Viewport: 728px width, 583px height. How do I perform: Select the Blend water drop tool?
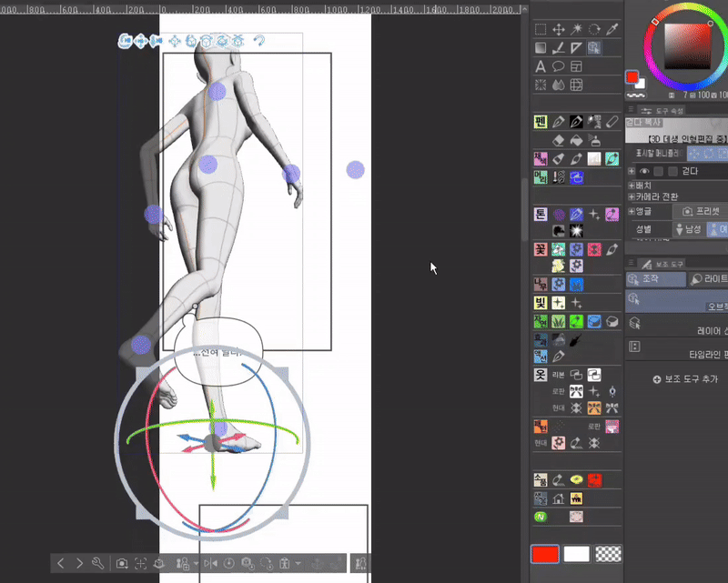(559, 85)
